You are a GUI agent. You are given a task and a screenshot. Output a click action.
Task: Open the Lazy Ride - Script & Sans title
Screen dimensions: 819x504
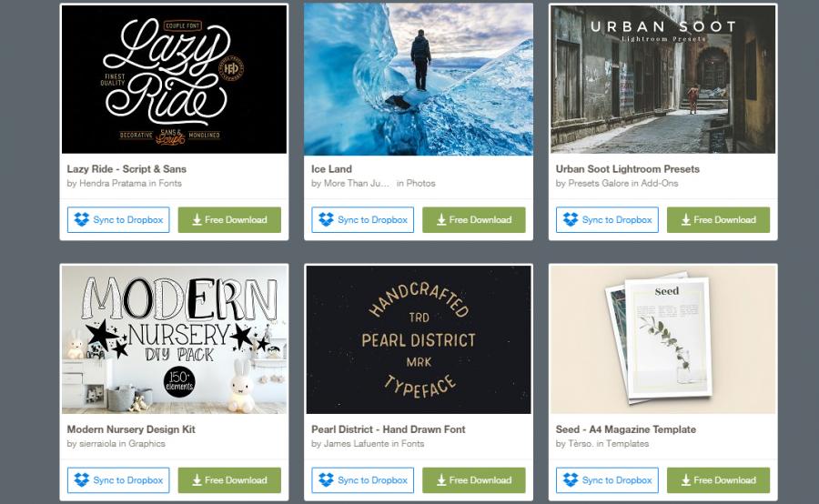coord(126,168)
